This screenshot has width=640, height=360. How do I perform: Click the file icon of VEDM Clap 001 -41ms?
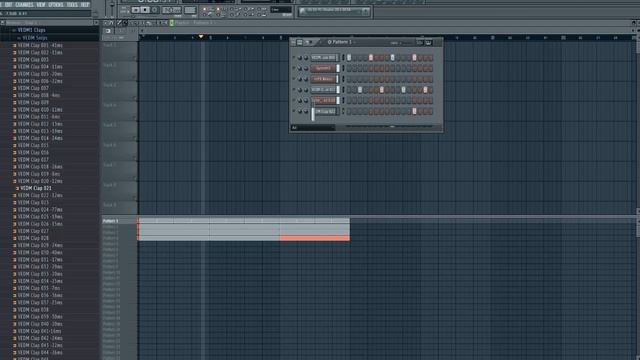click(x=14, y=45)
